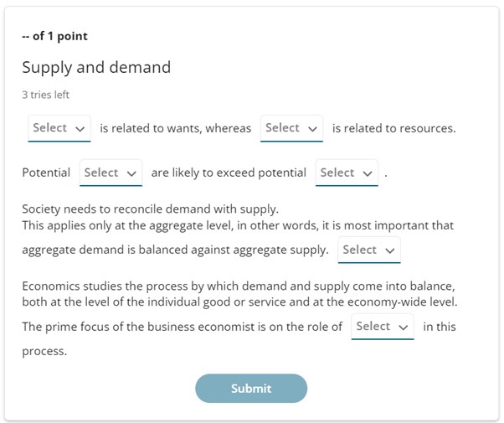Click the "3 tries left" text
Image resolution: width=504 pixels, height=423 pixels.
click(45, 95)
